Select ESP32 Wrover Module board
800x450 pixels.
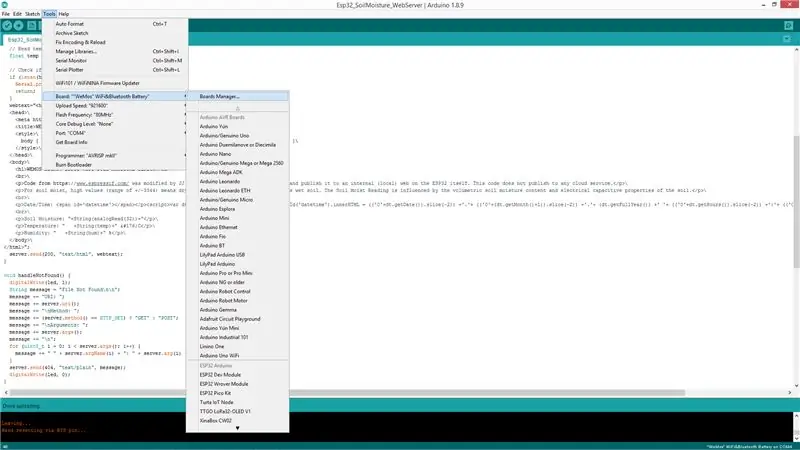click(x=237, y=384)
